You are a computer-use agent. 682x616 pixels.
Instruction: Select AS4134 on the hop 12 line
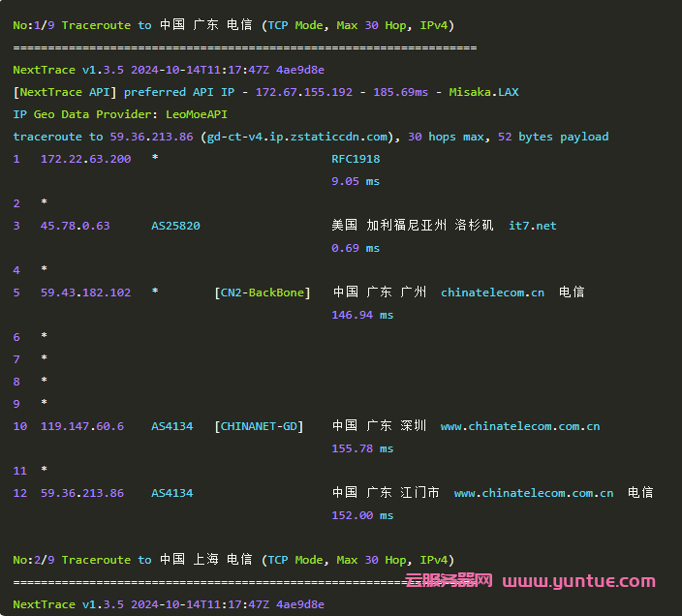(x=171, y=493)
